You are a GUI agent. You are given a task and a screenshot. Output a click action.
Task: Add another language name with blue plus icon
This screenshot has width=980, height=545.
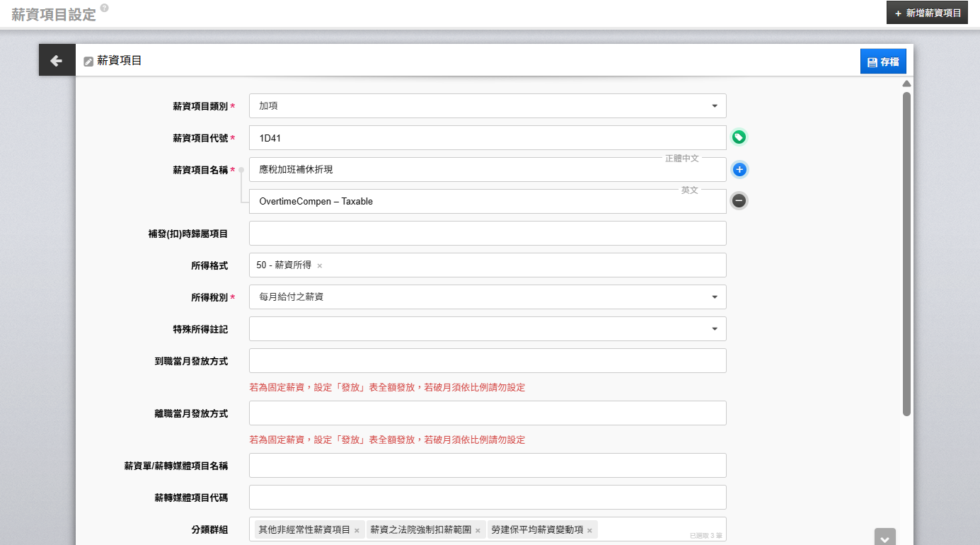pos(739,170)
